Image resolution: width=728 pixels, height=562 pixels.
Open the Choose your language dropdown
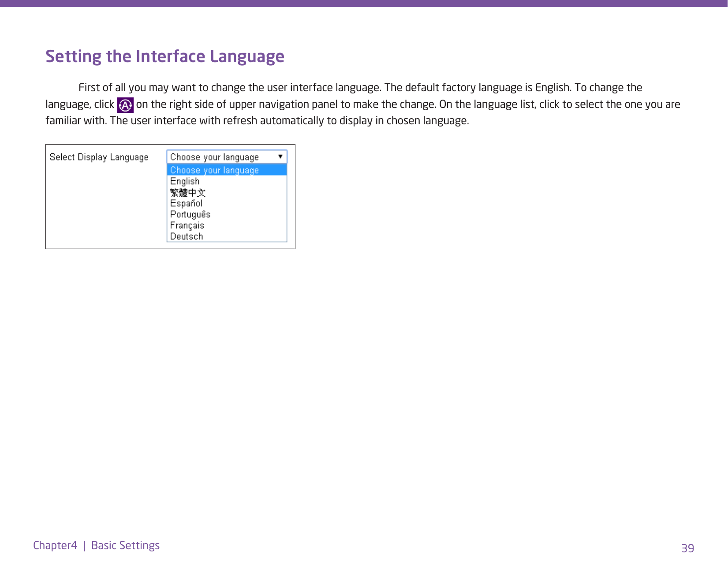[227, 157]
